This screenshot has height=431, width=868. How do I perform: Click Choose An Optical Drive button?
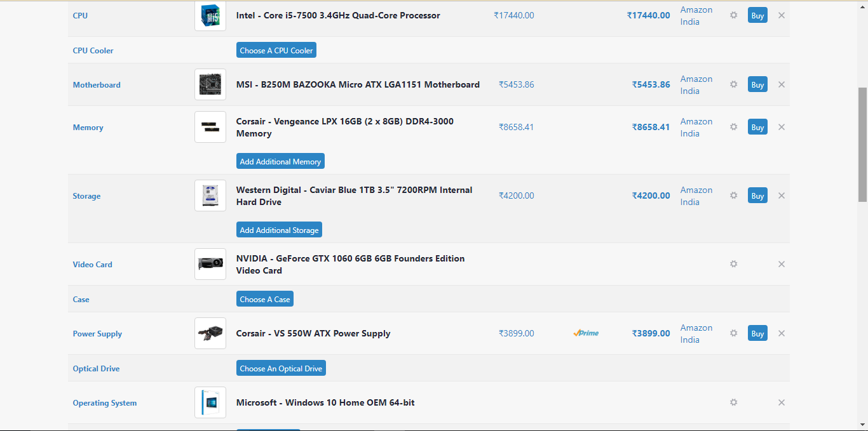[x=281, y=368]
